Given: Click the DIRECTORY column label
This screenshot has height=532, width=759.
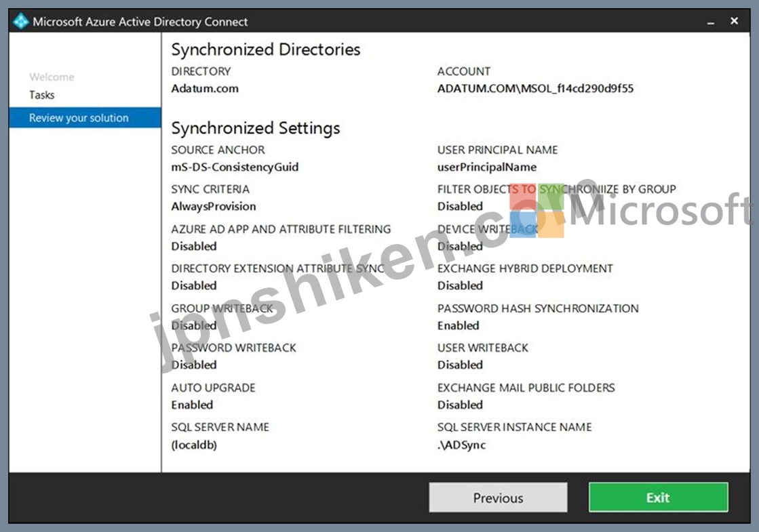Looking at the screenshot, I should [201, 72].
